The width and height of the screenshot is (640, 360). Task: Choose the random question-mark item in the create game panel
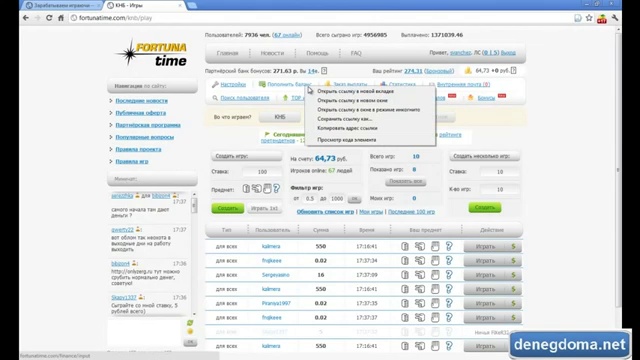277,189
